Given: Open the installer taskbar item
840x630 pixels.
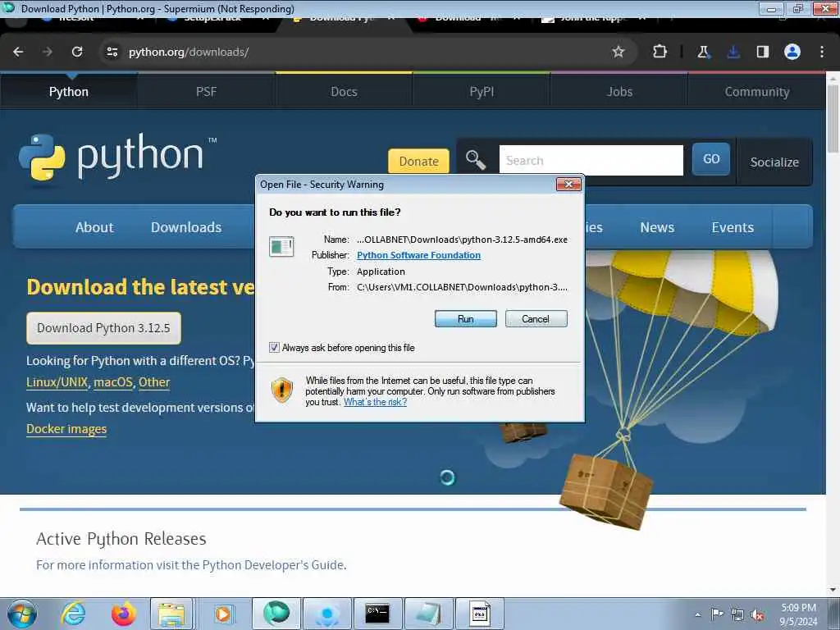Looking at the screenshot, I should [x=480, y=614].
